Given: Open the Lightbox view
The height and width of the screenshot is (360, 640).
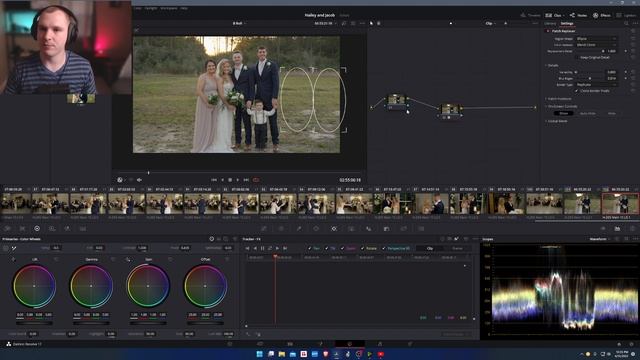Looking at the screenshot, I should (626, 15).
